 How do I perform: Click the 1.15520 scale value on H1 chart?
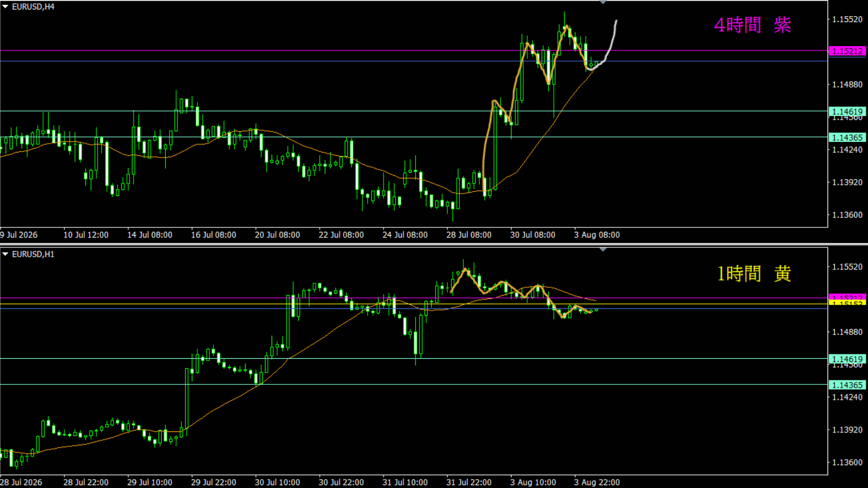[x=847, y=267]
